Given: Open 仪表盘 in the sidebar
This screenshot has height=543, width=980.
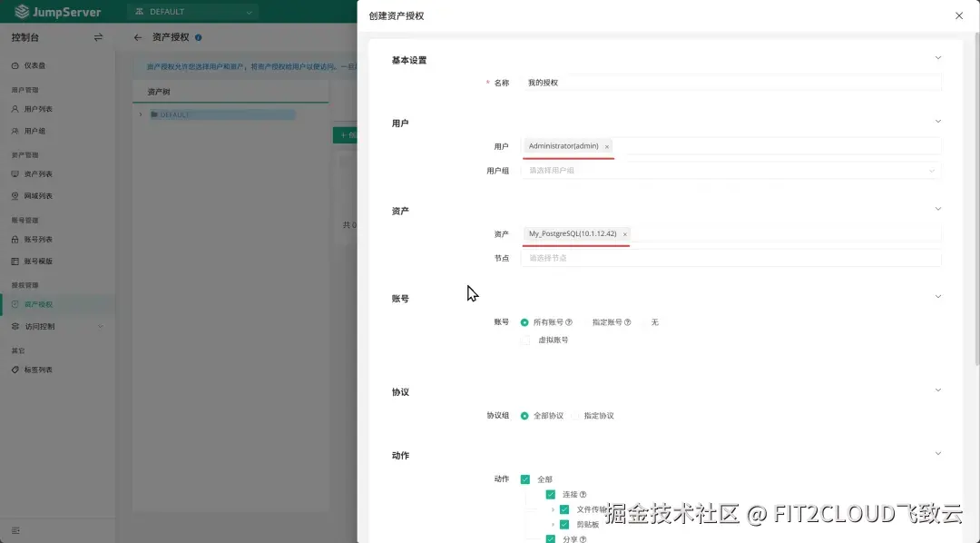Looking at the screenshot, I should (34, 65).
